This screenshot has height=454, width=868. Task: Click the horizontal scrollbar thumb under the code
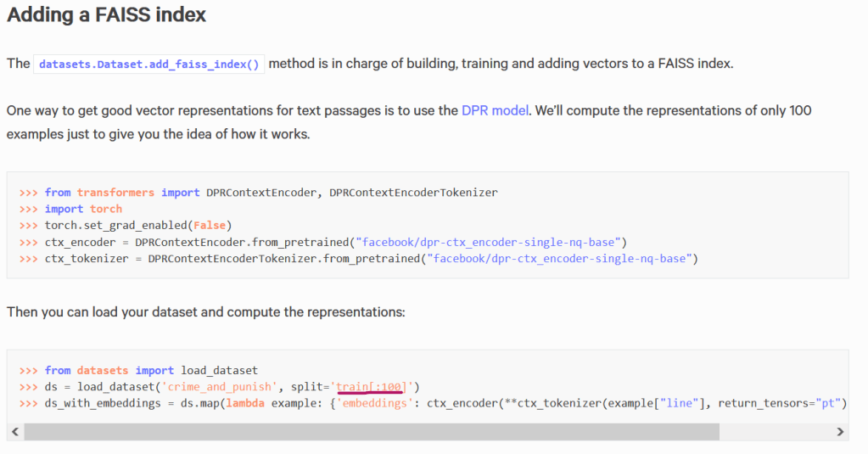(371, 432)
